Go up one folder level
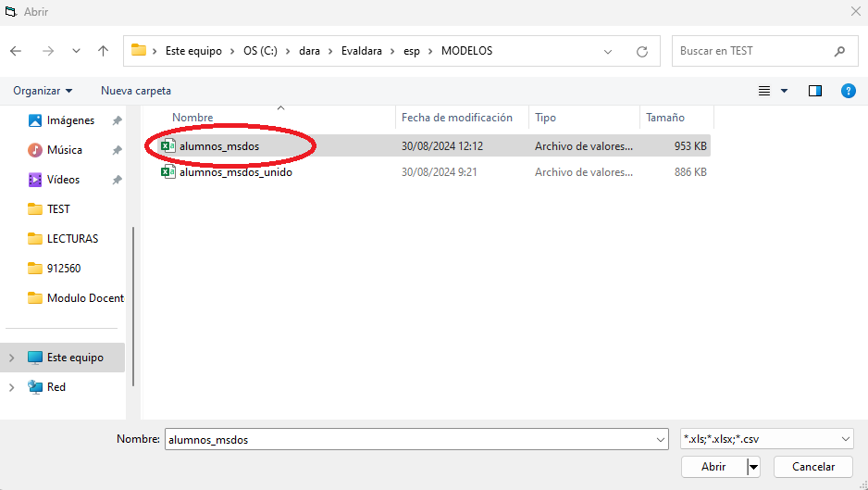Screen dimensions: 868x490 103,51
